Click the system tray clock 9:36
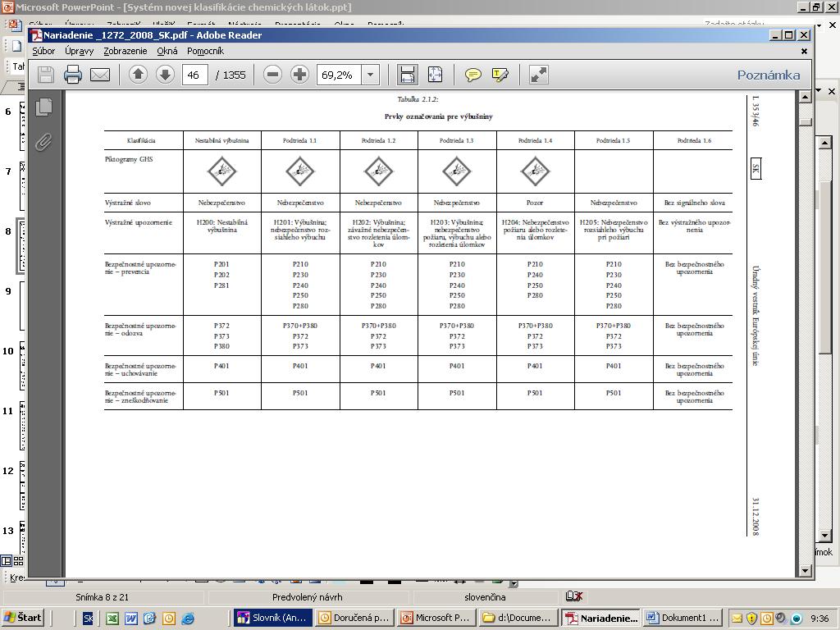 [x=819, y=619]
